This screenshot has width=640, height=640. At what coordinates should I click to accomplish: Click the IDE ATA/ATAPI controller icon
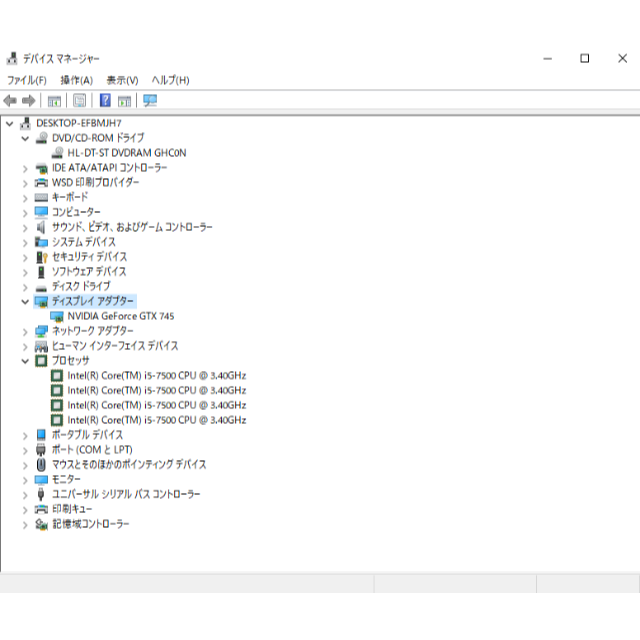(x=41, y=168)
